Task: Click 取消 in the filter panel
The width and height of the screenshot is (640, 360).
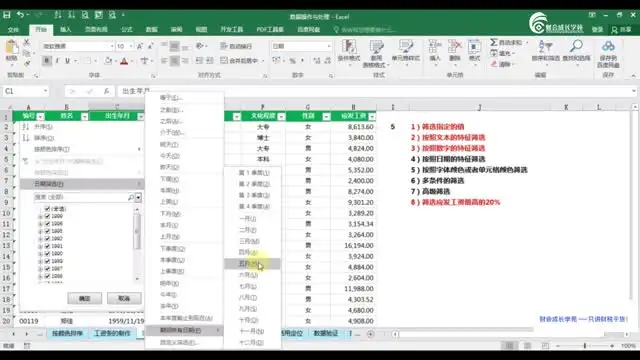Action: 124,298
